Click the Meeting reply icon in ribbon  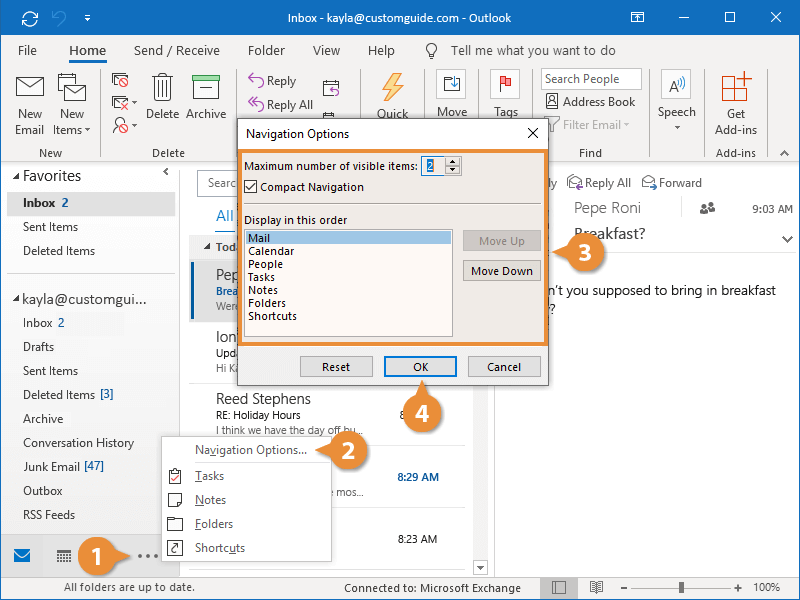click(331, 88)
